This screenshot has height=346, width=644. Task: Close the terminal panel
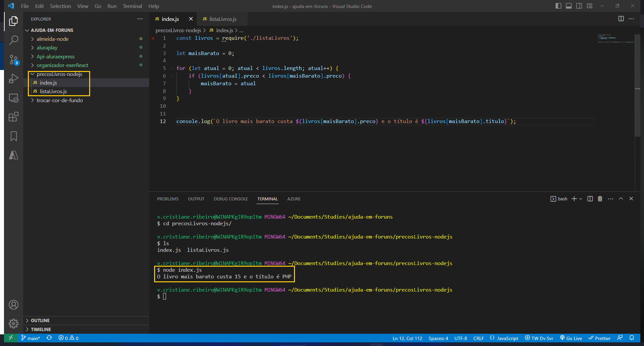click(x=631, y=199)
